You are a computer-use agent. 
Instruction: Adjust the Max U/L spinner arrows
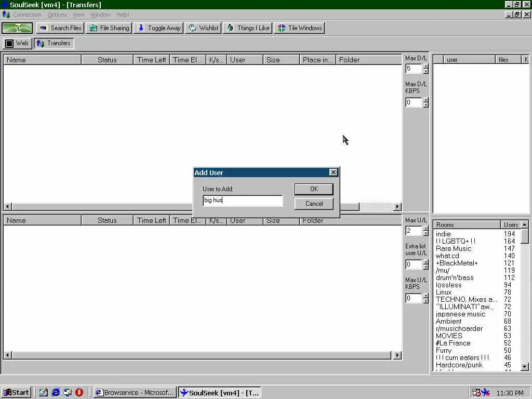coord(425,231)
